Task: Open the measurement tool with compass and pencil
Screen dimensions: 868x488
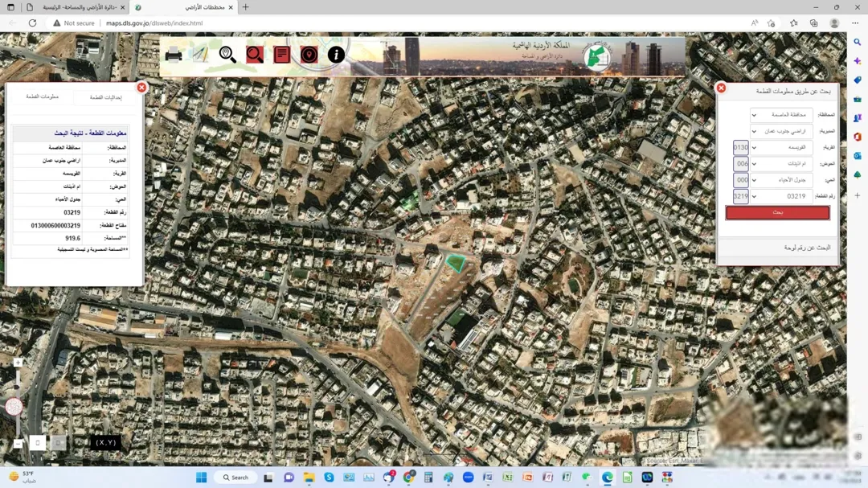Action: coord(200,55)
